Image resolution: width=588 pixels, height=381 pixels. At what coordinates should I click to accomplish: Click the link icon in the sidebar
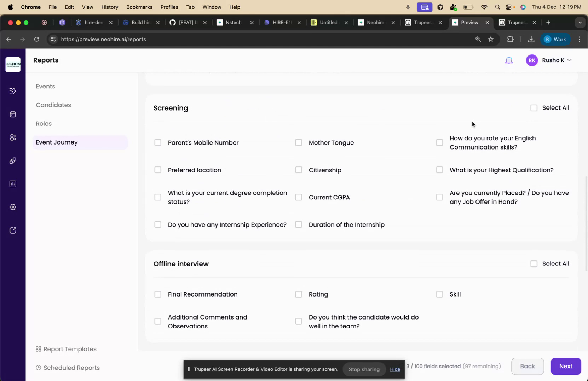13,160
